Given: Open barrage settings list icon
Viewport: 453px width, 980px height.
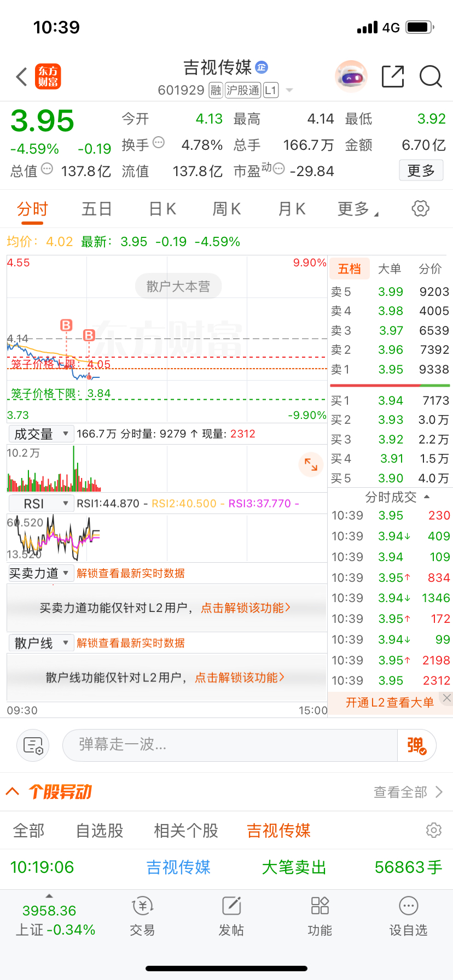Looking at the screenshot, I should pos(33,745).
